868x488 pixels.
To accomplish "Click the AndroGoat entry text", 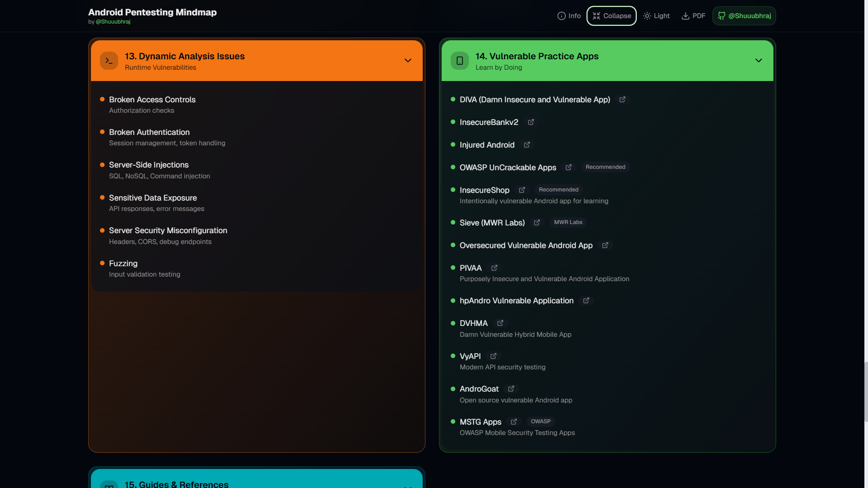I will [479, 389].
